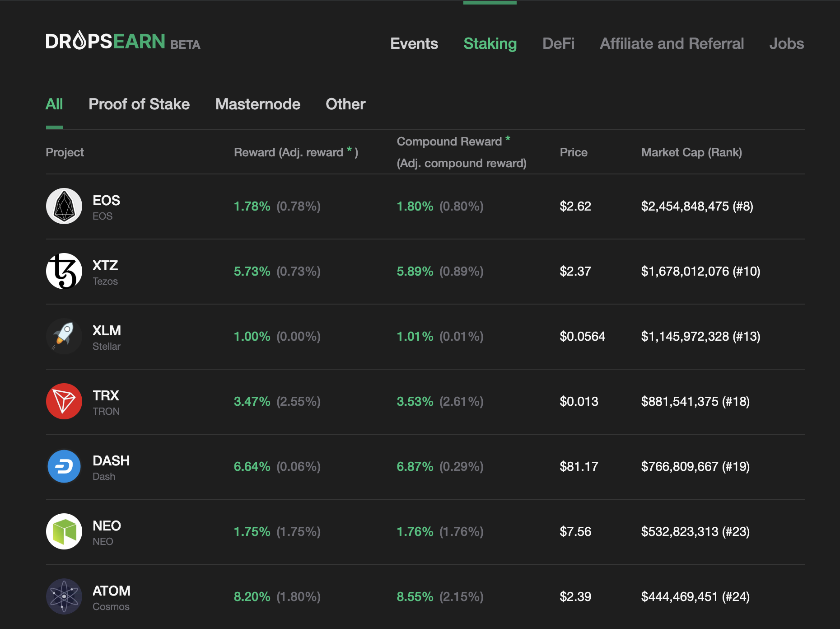The width and height of the screenshot is (840, 629).
Task: Click the DropsEarn logo
Action: click(x=123, y=41)
